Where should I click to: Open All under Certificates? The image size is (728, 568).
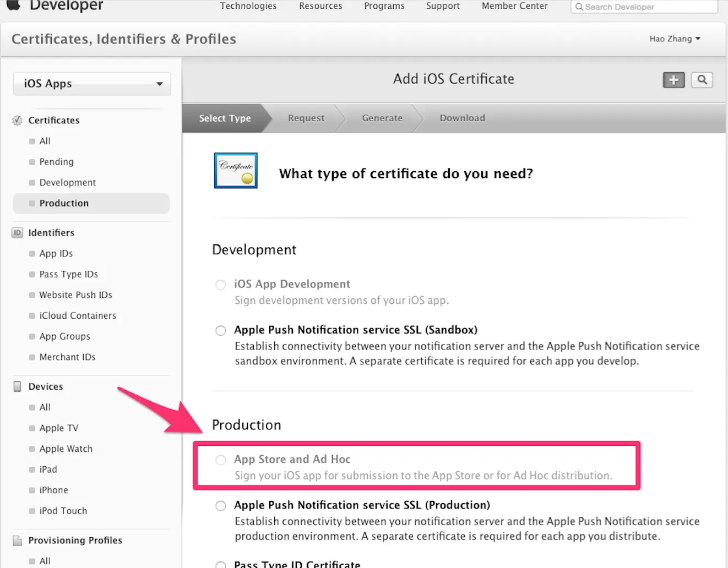coord(45,141)
